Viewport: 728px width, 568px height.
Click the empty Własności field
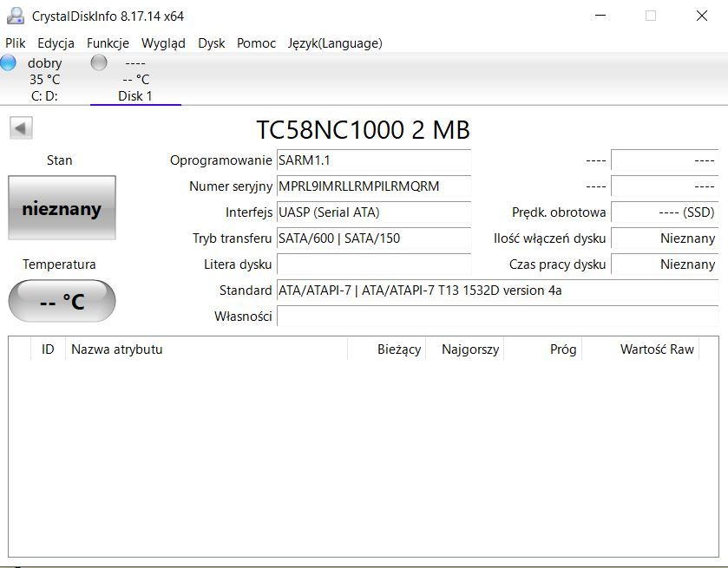click(x=498, y=317)
